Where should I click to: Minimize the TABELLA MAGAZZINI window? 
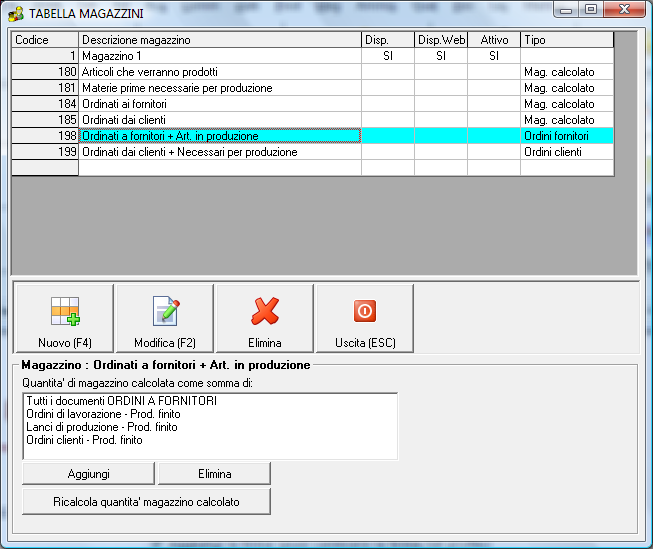tap(566, 10)
